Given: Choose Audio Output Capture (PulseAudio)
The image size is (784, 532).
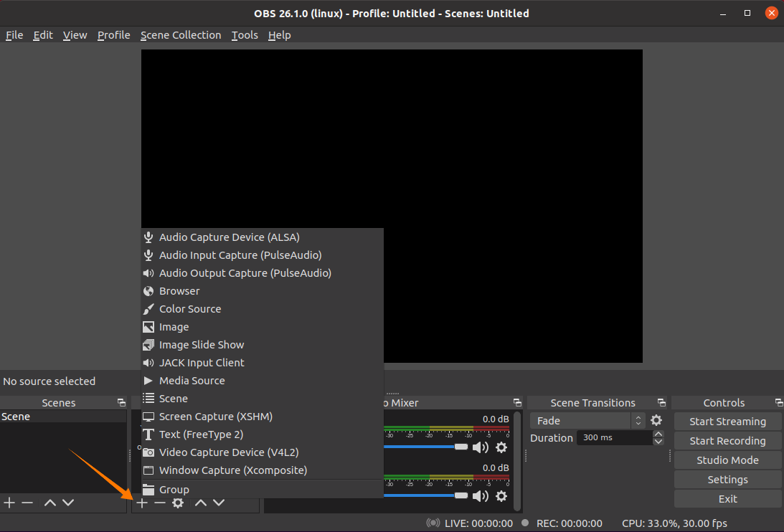Looking at the screenshot, I should click(263, 273).
